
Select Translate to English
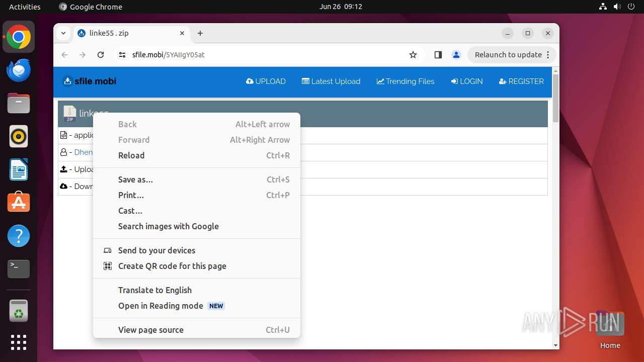coord(197,290)
